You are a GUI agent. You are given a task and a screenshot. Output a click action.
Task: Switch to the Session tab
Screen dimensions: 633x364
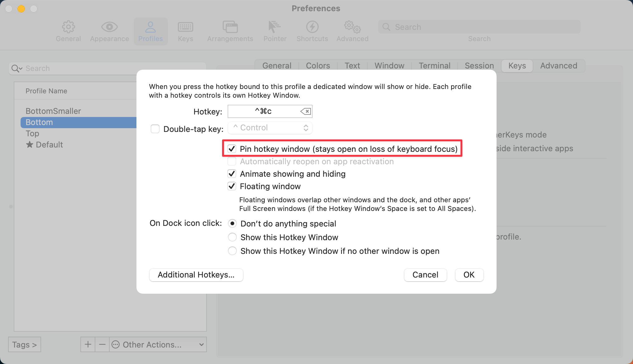click(479, 66)
